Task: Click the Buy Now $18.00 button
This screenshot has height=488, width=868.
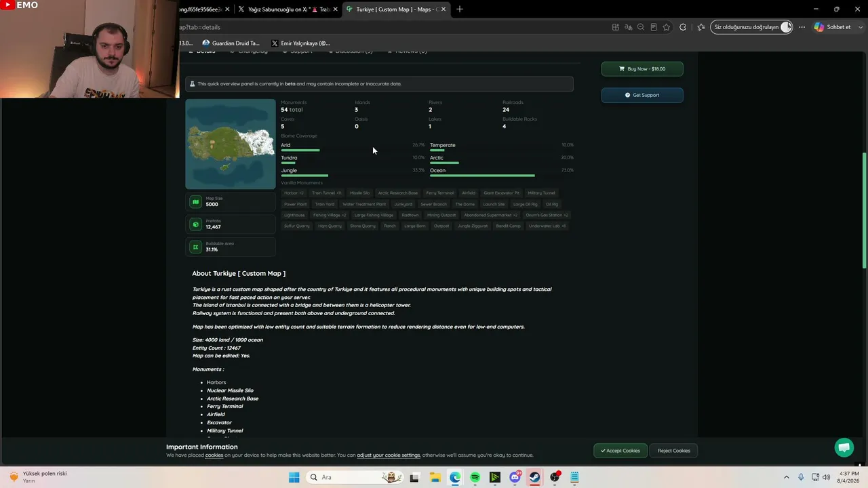Action: click(642, 68)
